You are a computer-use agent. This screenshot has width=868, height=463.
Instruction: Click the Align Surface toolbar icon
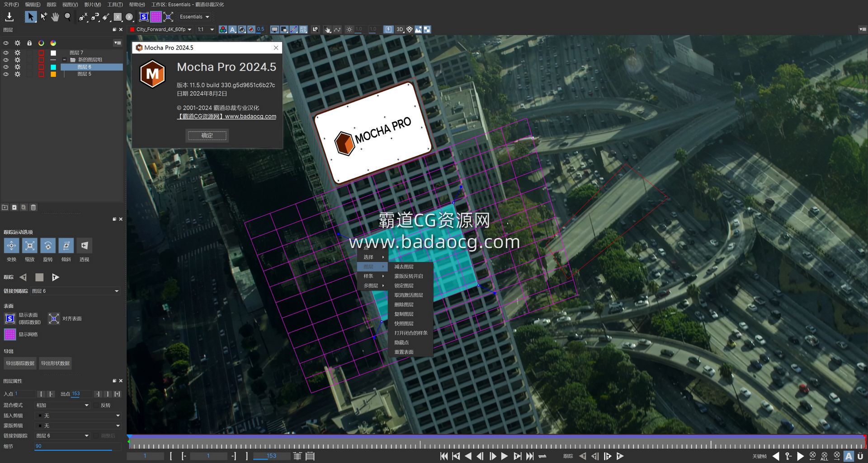pyautogui.click(x=168, y=17)
